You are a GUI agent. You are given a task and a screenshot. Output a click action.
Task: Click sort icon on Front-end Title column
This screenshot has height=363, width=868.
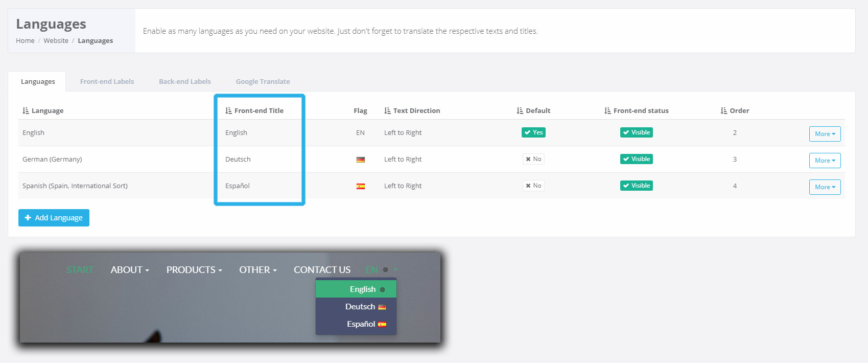(228, 110)
